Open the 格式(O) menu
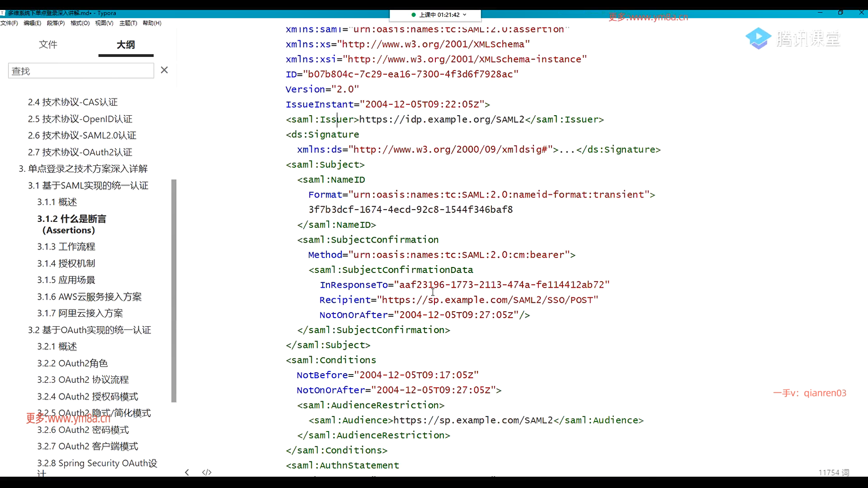The image size is (868, 488). coord(80,23)
